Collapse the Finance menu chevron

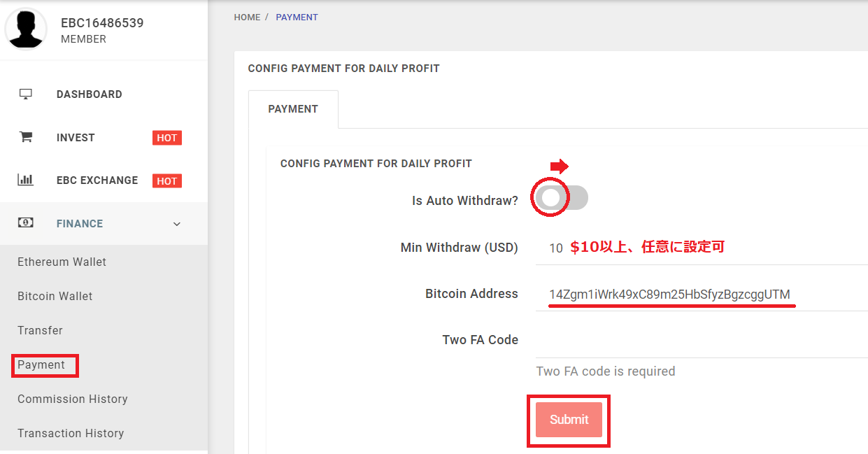click(177, 224)
